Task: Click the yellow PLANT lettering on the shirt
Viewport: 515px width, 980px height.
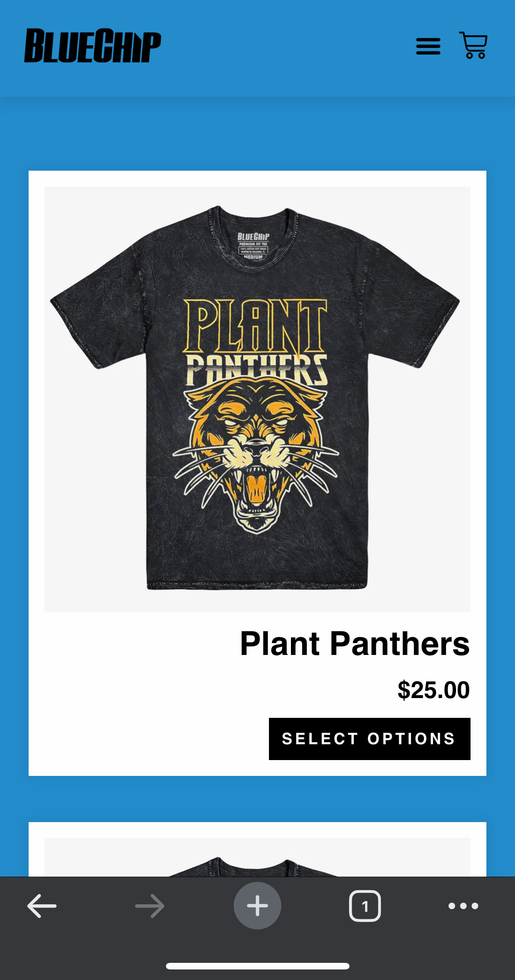Action: click(255, 325)
